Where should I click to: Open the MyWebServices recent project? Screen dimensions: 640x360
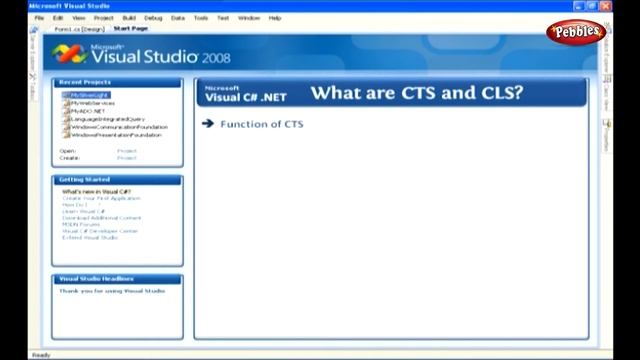[89, 103]
